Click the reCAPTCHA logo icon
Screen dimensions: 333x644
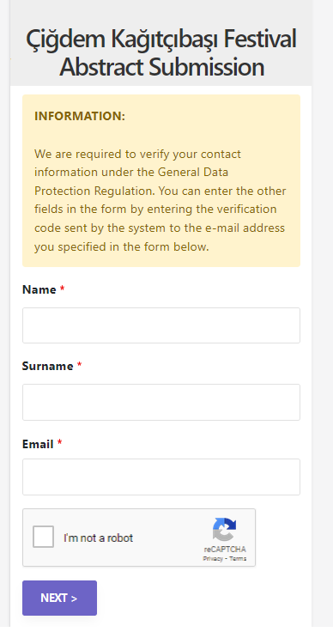(x=225, y=530)
